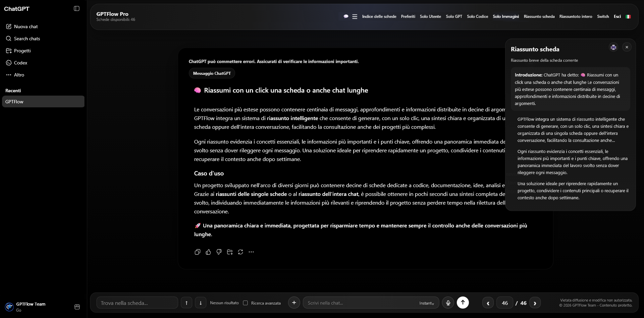Viewport: 644px width, 318px height.
Task: Show Preferiti cards
Action: 408,16
